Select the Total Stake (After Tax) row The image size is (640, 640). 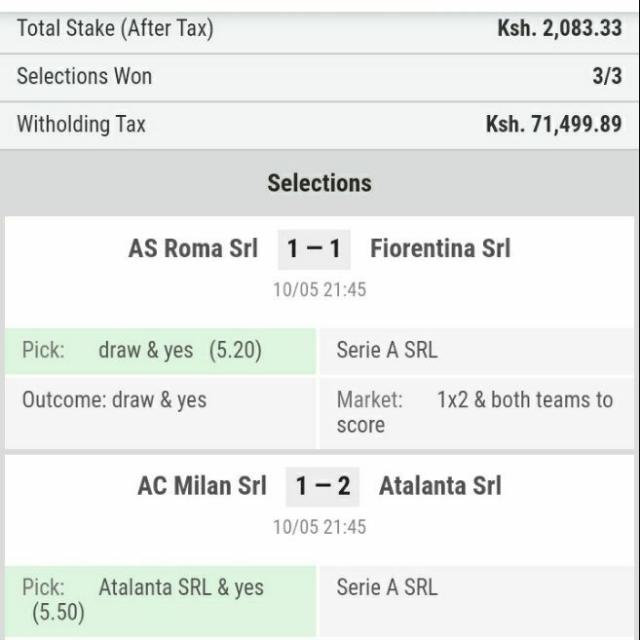tap(319, 29)
